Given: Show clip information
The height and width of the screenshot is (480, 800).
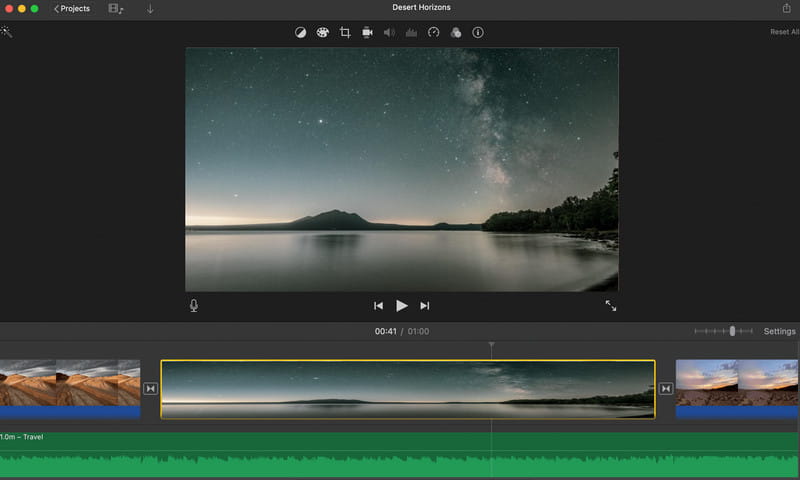Looking at the screenshot, I should [478, 33].
